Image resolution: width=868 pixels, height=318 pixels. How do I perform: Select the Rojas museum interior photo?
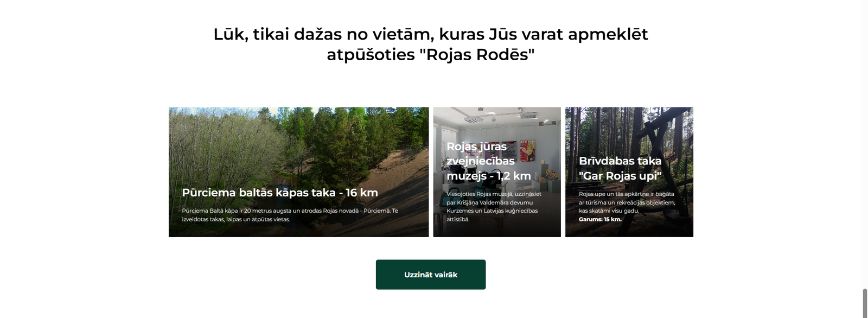[497, 172]
